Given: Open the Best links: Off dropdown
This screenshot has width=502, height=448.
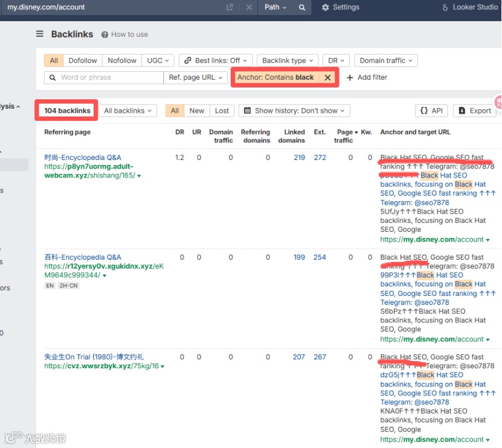Looking at the screenshot, I should pyautogui.click(x=216, y=60).
